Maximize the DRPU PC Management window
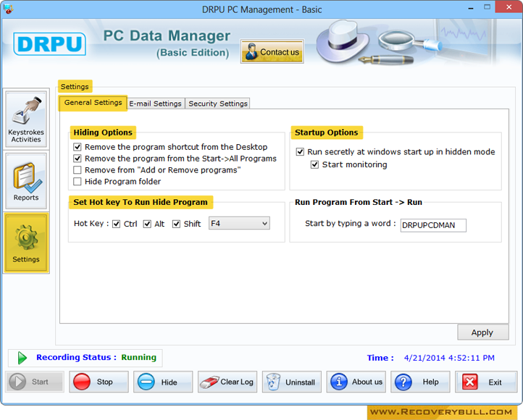This screenshot has width=523, height=420. [x=488, y=7]
